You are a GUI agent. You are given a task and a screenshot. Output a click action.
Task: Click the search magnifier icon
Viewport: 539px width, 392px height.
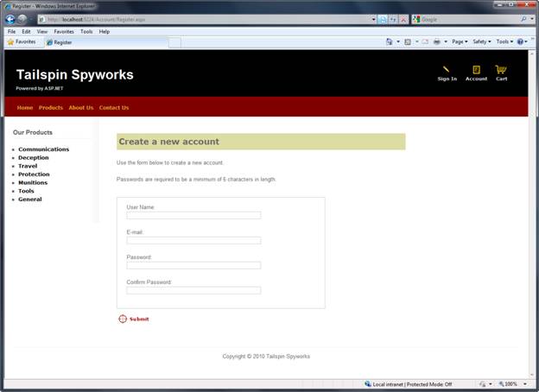(523, 19)
